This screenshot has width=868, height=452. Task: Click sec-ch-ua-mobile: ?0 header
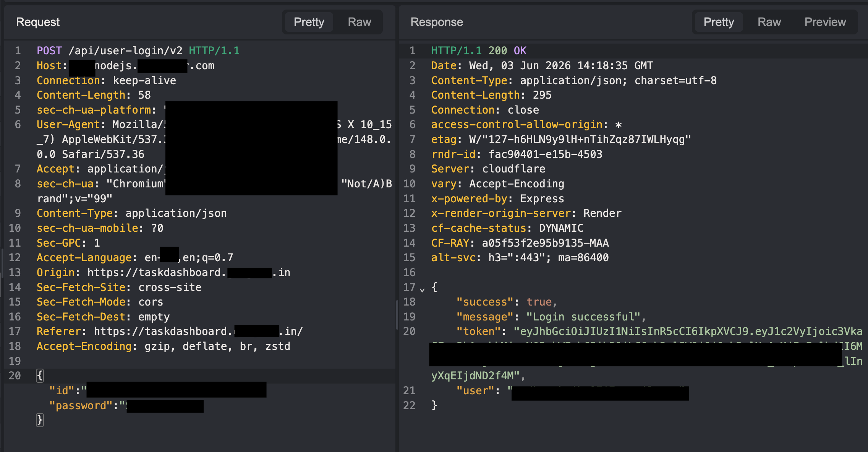pyautogui.click(x=100, y=228)
